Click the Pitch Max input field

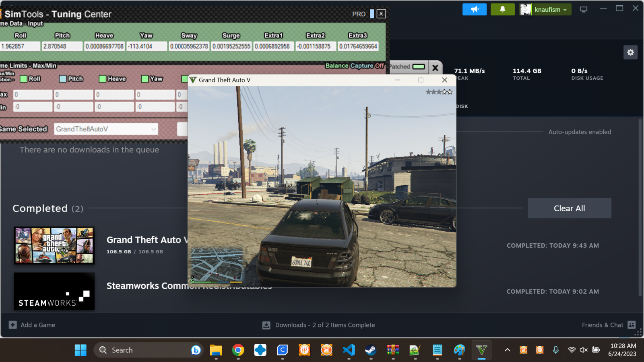[74, 95]
